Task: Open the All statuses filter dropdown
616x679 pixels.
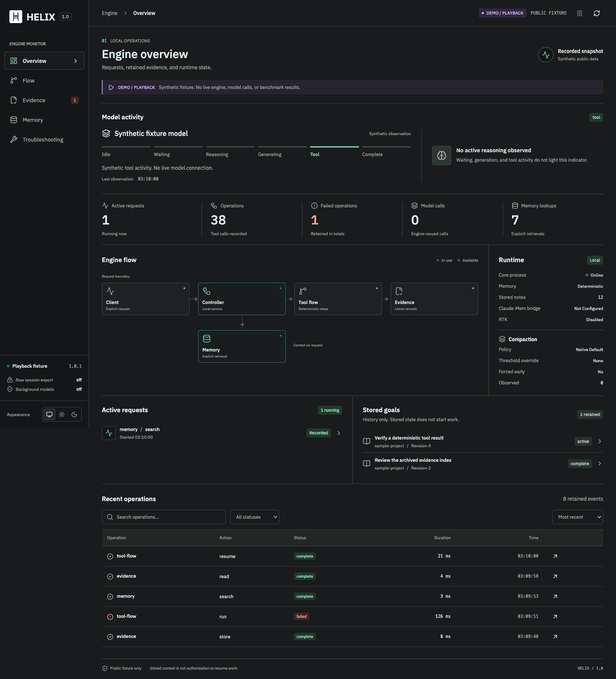Action: (255, 517)
